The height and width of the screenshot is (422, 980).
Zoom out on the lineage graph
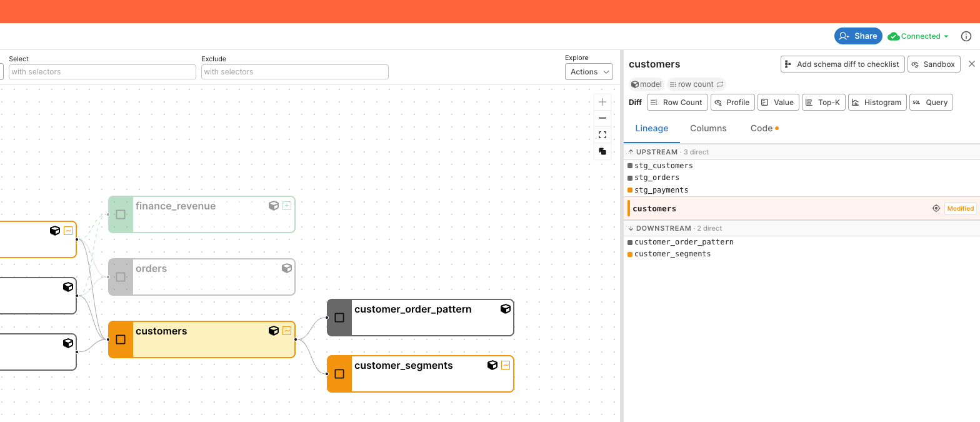[x=602, y=118]
